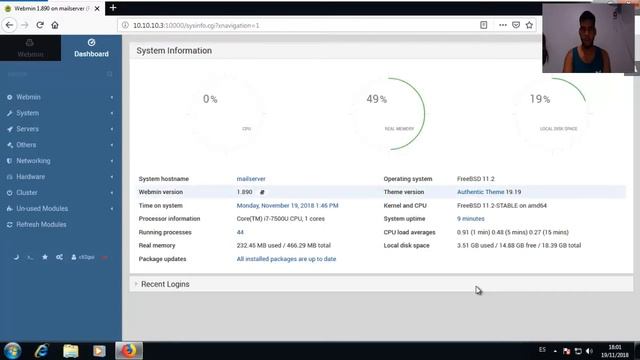Click the Refresh Modules circular arrows icon
This screenshot has height=360, width=640.
[9, 224]
